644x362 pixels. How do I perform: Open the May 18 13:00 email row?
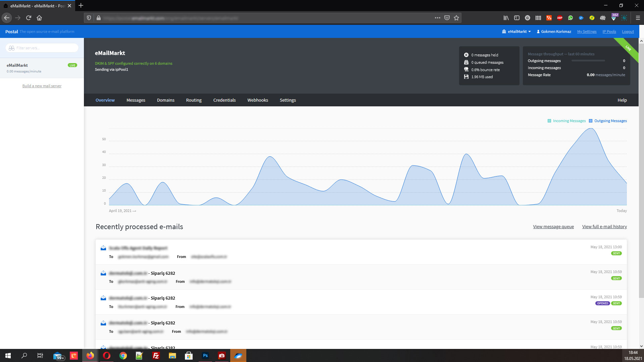click(x=361, y=252)
